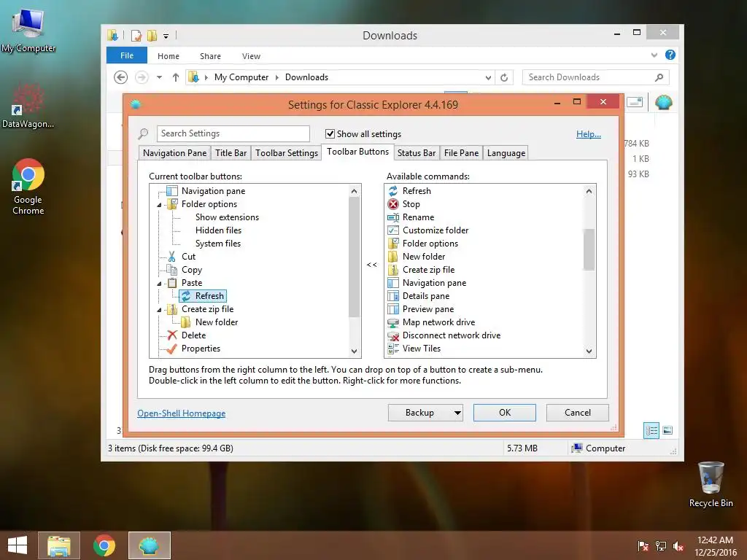Click Create zip file icon in Available commands

tap(393, 270)
